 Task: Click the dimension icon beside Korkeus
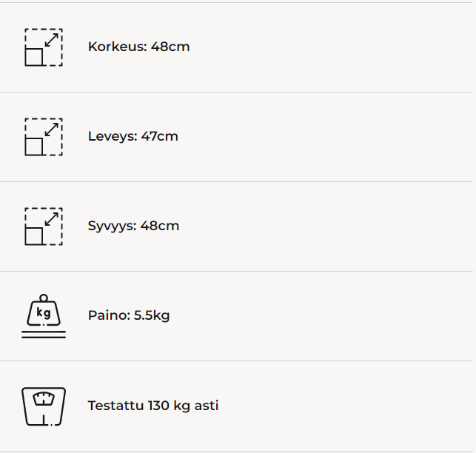coord(44,47)
